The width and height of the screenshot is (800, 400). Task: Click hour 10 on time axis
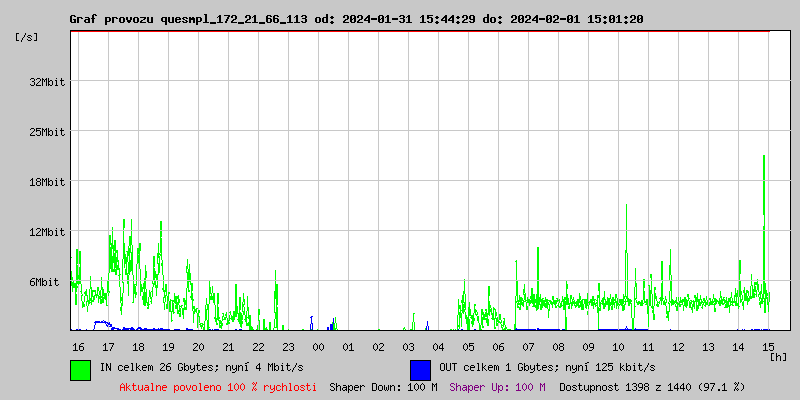point(618,347)
